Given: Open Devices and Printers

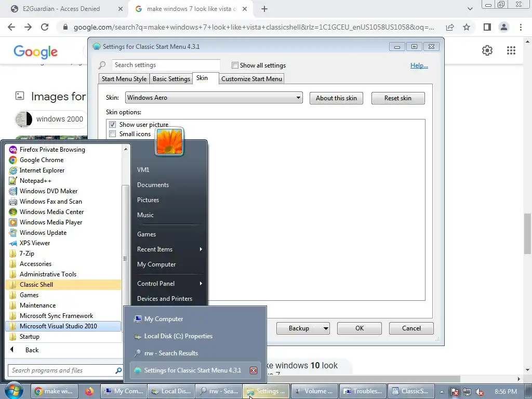Looking at the screenshot, I should tap(165, 299).
